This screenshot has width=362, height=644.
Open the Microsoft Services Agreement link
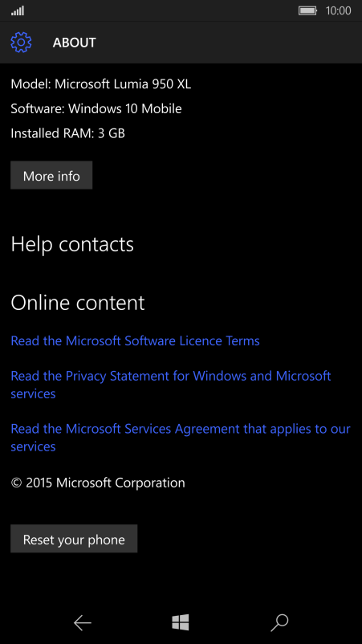tap(181, 438)
